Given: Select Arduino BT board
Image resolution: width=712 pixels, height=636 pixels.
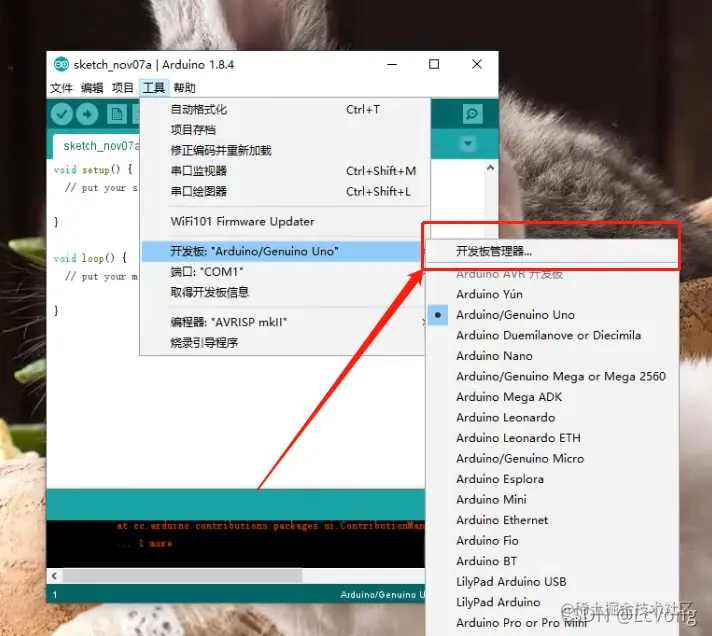Looking at the screenshot, I should coord(552,561).
